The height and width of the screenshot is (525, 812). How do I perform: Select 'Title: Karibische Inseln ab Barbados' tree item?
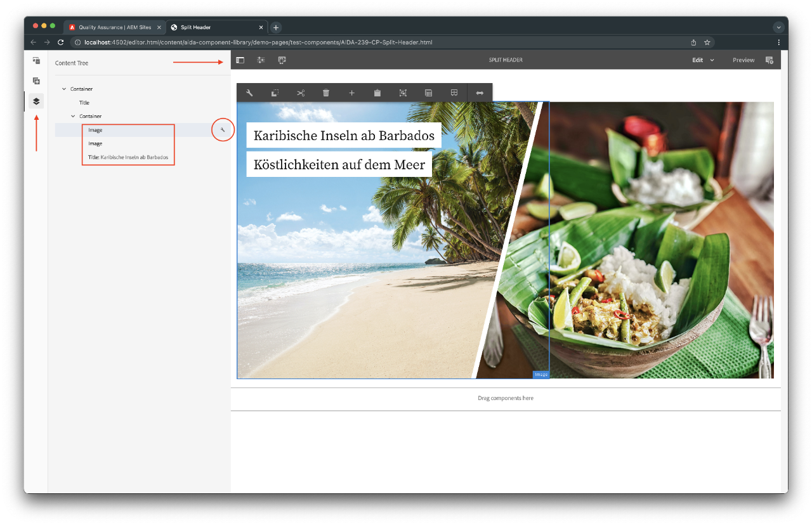coord(128,157)
